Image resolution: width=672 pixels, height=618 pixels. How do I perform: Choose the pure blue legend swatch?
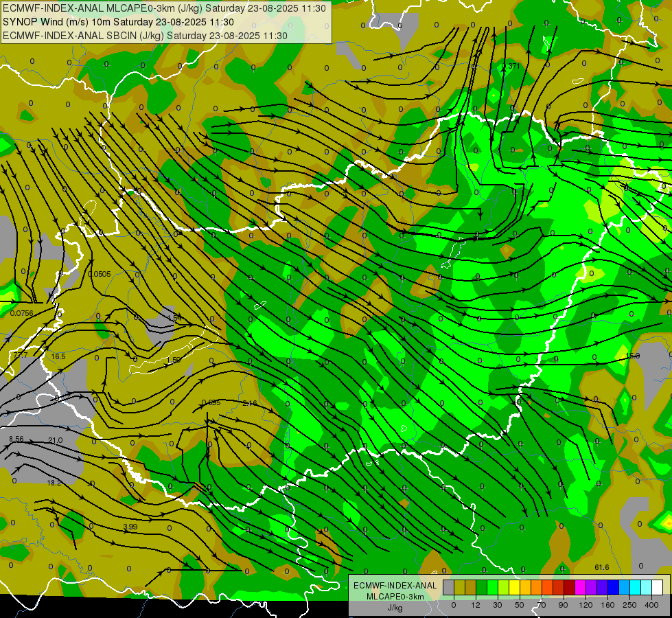614,588
